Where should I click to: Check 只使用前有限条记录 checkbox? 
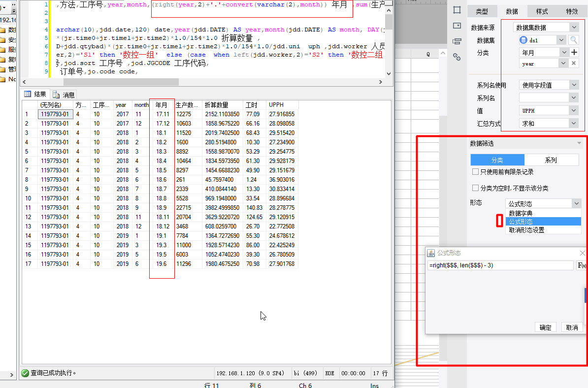(x=476, y=172)
